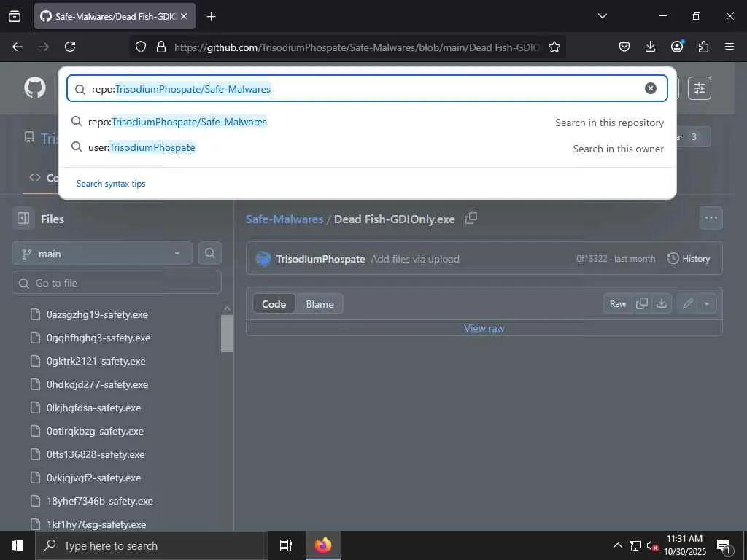
Task: Open the Firefox hamburger menu
Action: (x=729, y=47)
